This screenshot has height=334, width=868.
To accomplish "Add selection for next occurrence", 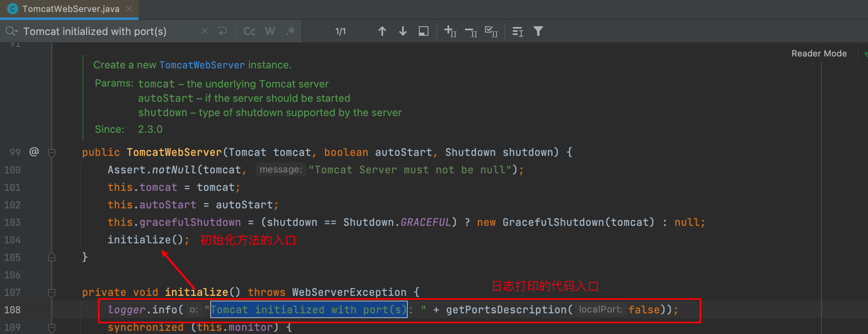I will coord(450,31).
